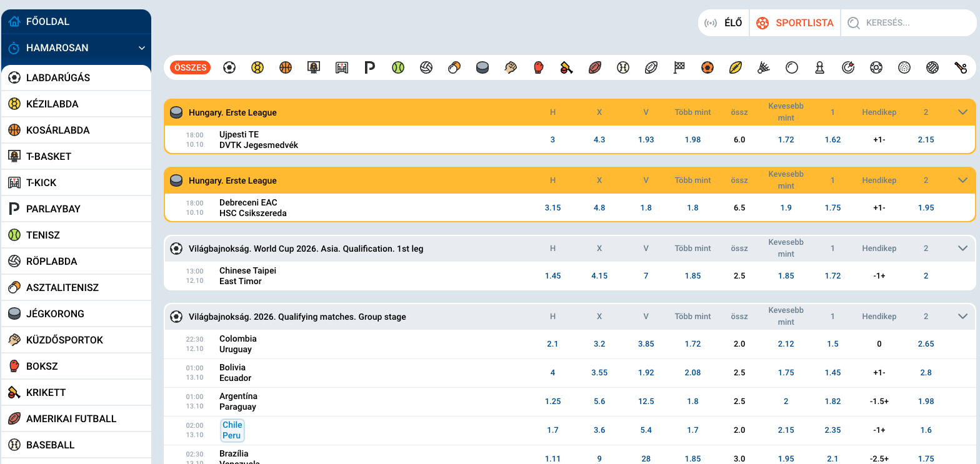Image resolution: width=980 pixels, height=464 pixels.
Task: Open Kézilabda in the sidebar
Action: click(x=76, y=104)
